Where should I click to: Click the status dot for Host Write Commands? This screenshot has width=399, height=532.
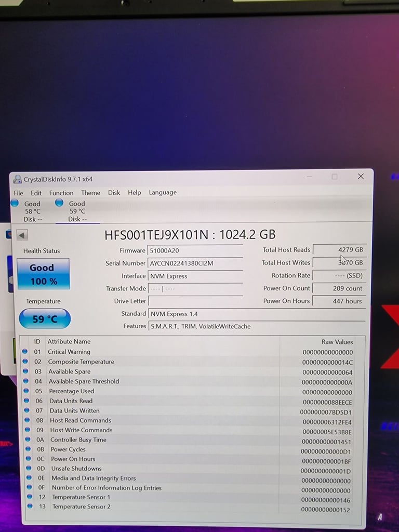tap(28, 430)
